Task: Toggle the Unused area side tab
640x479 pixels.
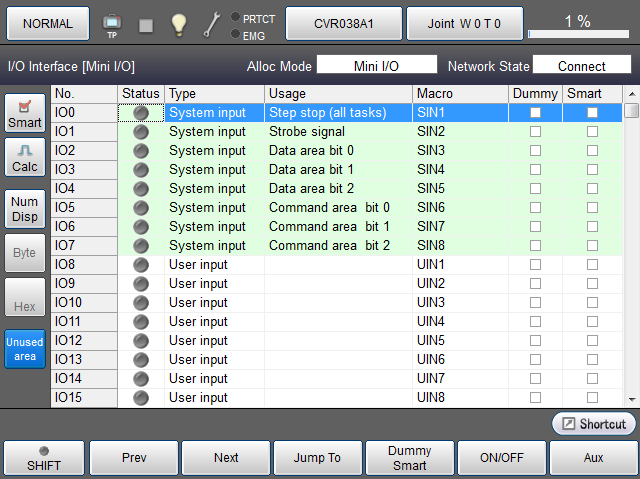Action: coord(25,349)
